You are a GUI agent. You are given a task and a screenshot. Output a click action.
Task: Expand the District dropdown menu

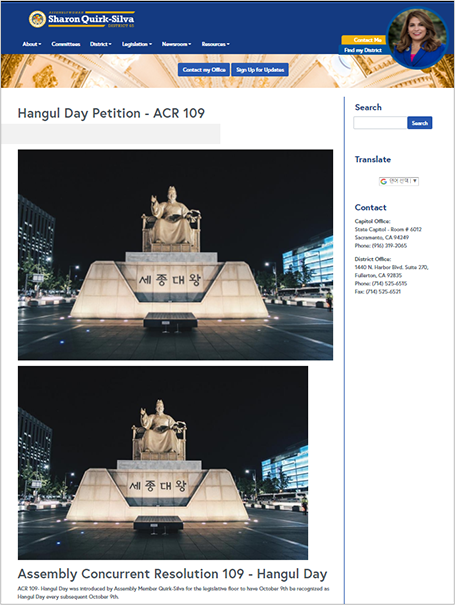(101, 44)
